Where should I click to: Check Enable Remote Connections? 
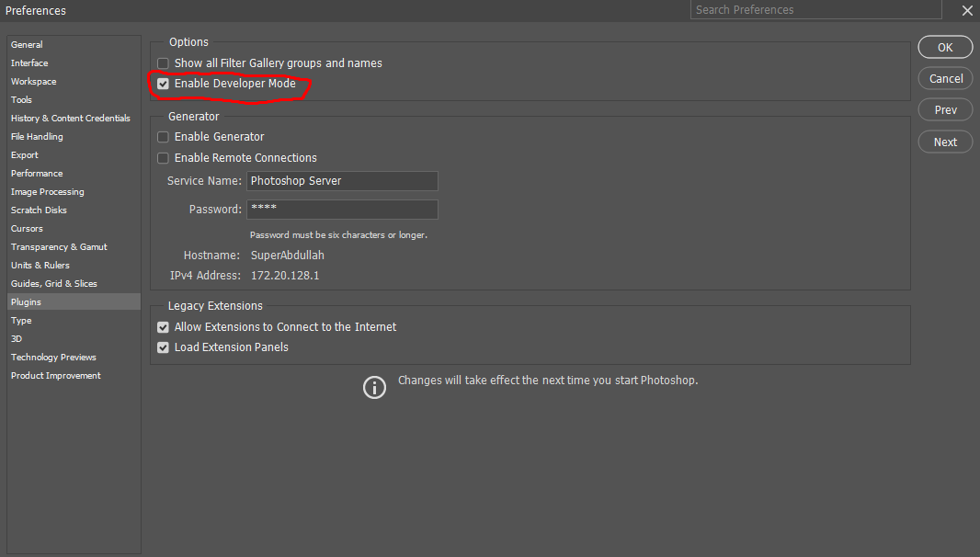[163, 157]
